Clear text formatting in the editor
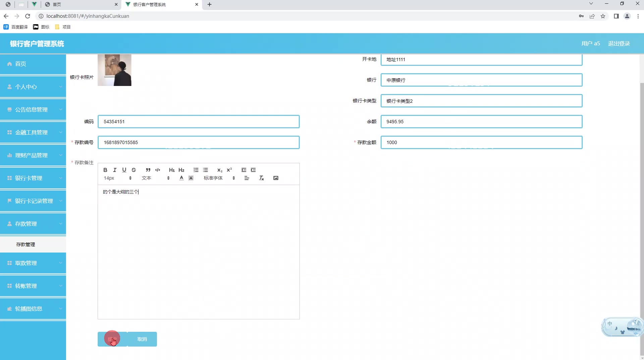Viewport: 644px width, 360px height. [262, 178]
